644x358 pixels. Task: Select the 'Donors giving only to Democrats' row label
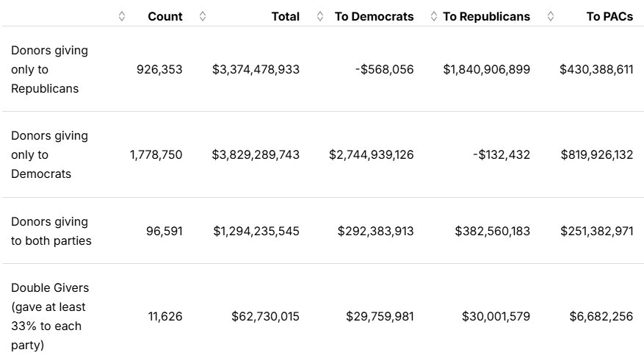coord(49,154)
